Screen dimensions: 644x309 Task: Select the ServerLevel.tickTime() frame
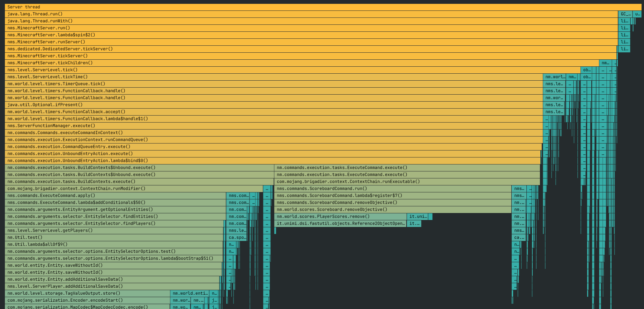(274, 77)
